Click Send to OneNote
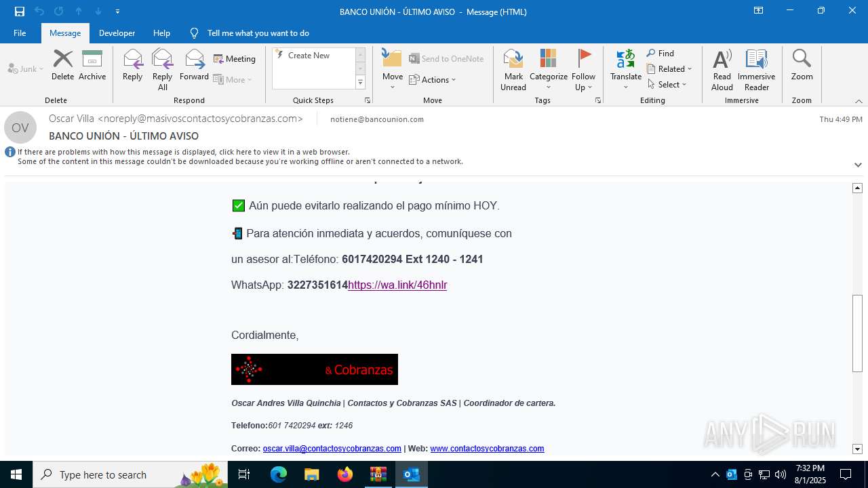The height and width of the screenshot is (488, 868). coord(446,59)
